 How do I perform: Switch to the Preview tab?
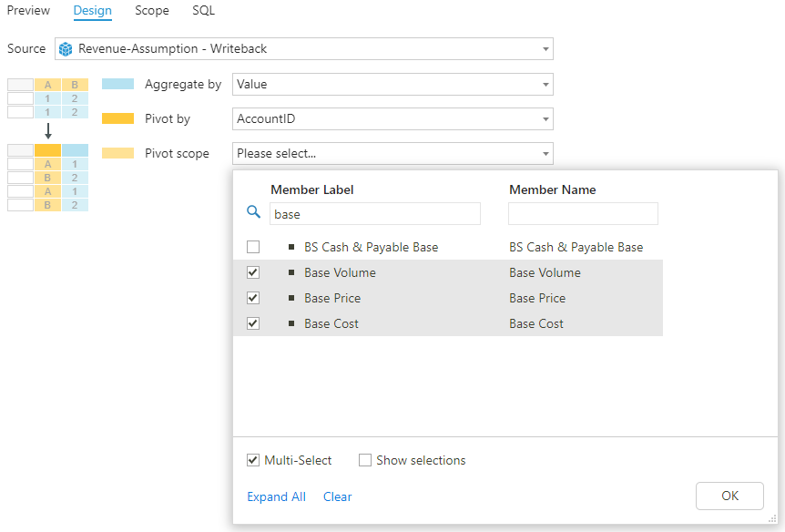28,11
